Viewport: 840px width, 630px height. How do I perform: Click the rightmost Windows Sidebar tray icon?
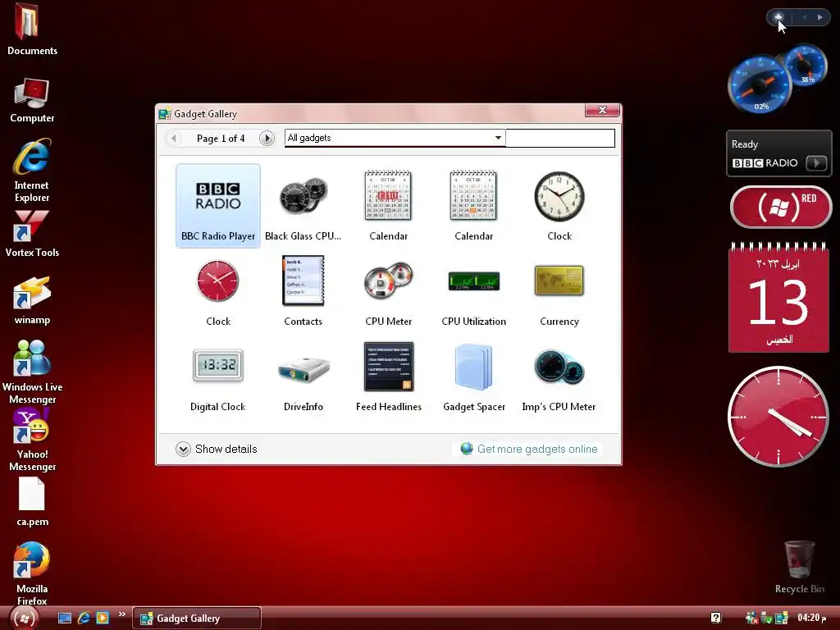(x=782, y=619)
